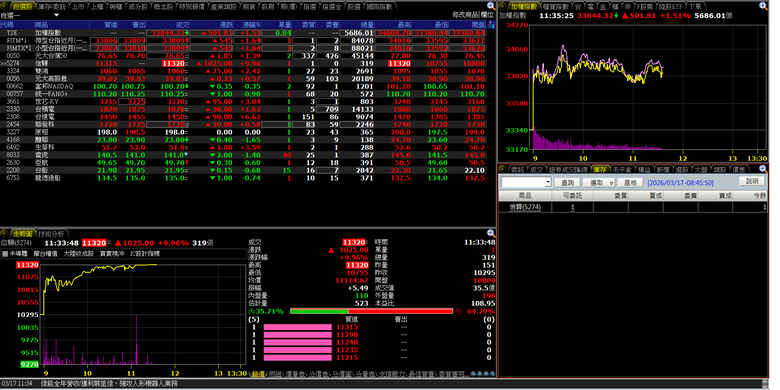Open the 未平倉 tab
Viewport: 780px width, 390px height.
point(622,169)
